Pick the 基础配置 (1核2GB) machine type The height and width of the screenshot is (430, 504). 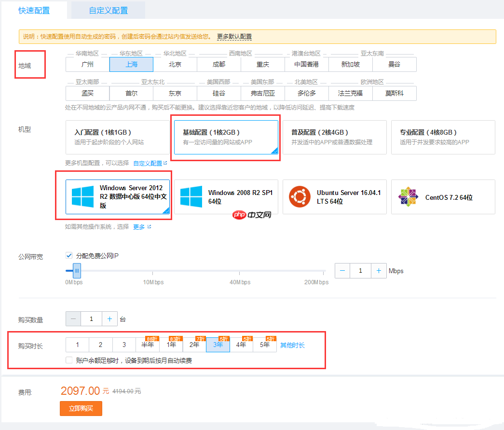[x=226, y=138]
